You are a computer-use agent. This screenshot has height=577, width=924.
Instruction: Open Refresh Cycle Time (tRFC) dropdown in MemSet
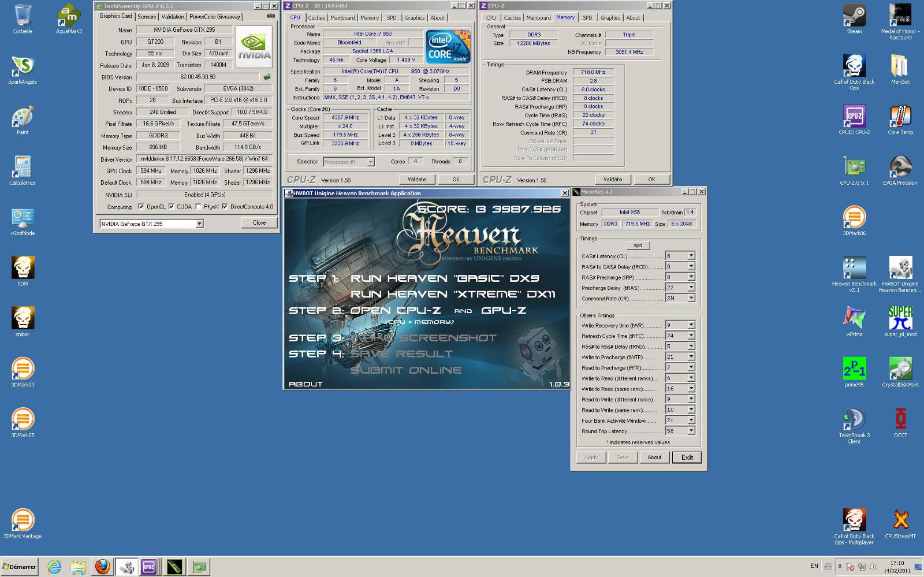[691, 336]
